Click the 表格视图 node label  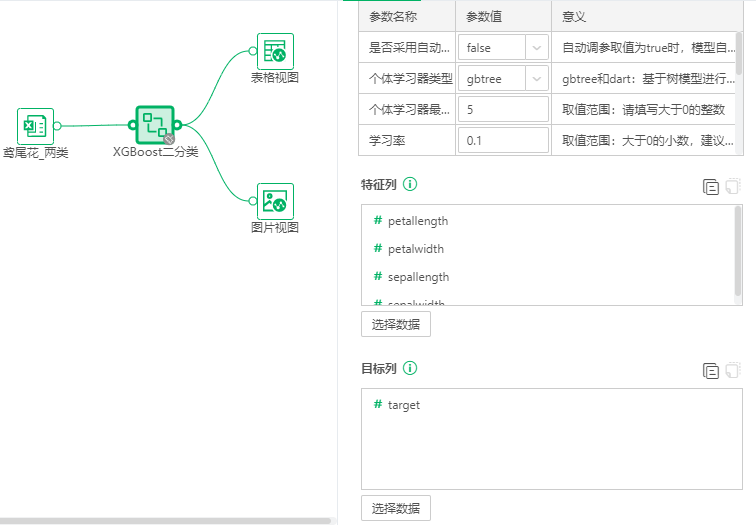click(275, 78)
